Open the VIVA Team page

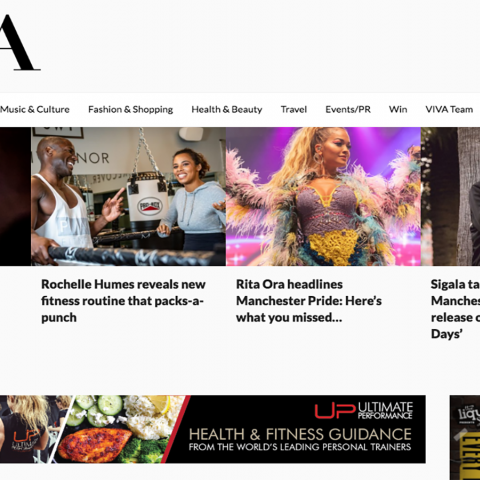[449, 109]
